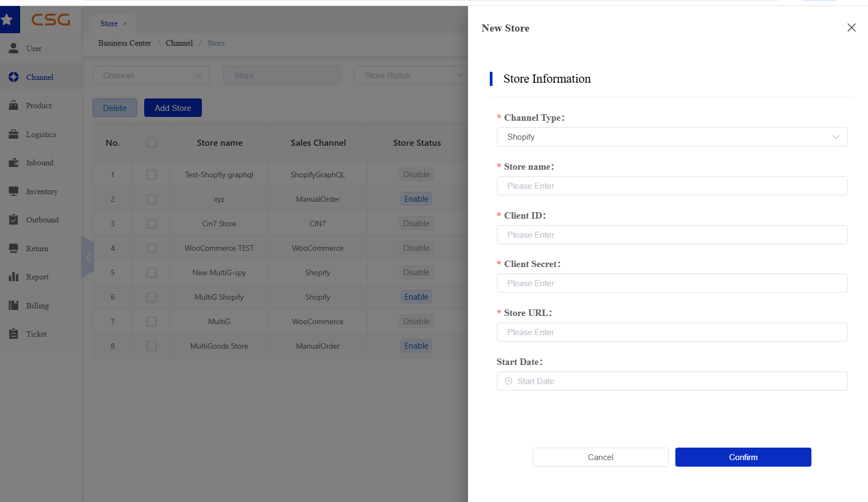868x502 pixels.
Task: Select the Inventory monitor icon
Action: [14, 191]
